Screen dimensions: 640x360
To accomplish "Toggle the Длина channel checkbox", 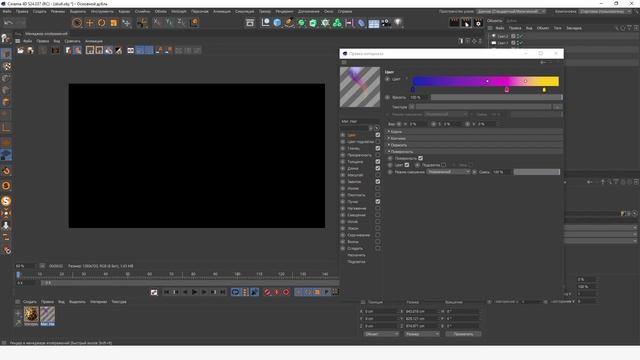I will coord(378,168).
